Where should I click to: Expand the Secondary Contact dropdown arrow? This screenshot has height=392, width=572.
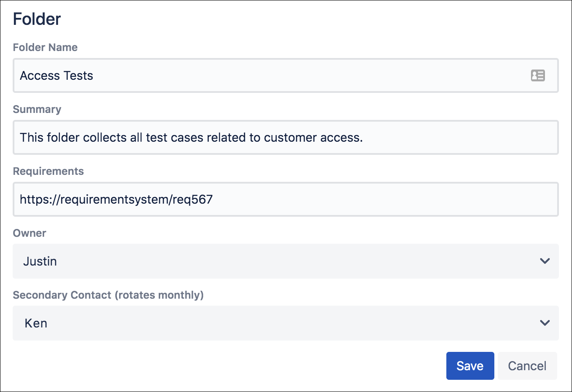(544, 323)
